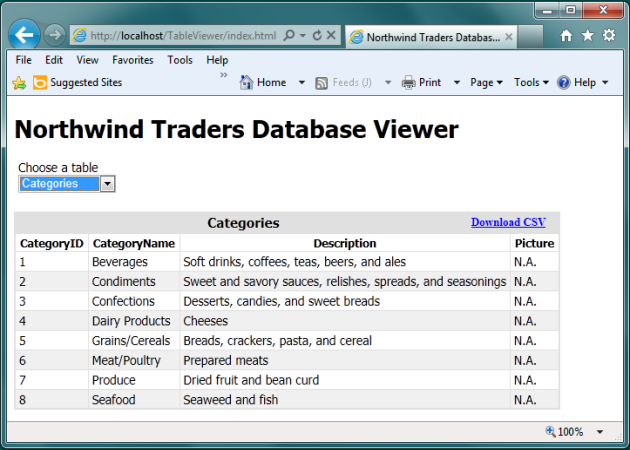Viewport: 630px width, 450px height.
Task: Click the Picture column header
Action: pyautogui.click(x=534, y=243)
